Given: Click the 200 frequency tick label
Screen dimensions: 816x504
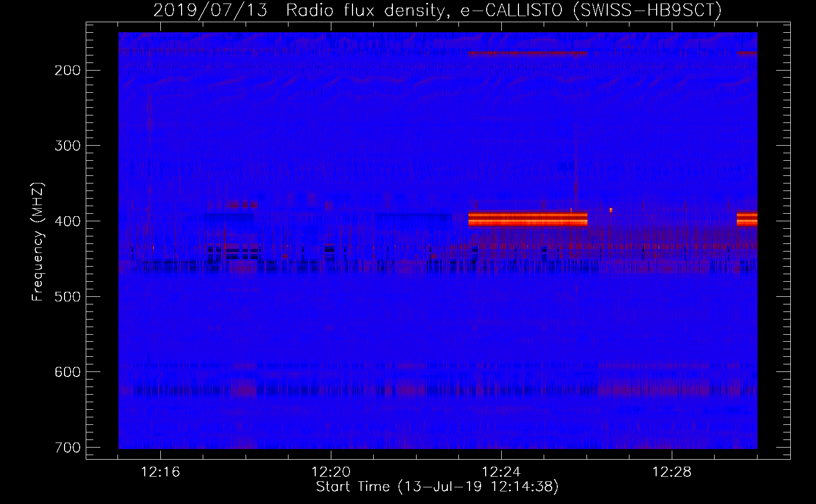Looking at the screenshot, I should pos(67,70).
